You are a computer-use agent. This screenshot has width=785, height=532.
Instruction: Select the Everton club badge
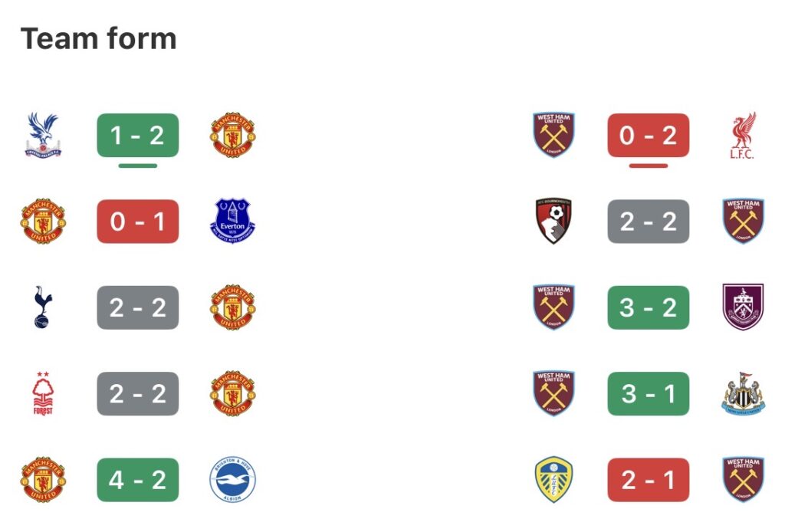pos(232,221)
